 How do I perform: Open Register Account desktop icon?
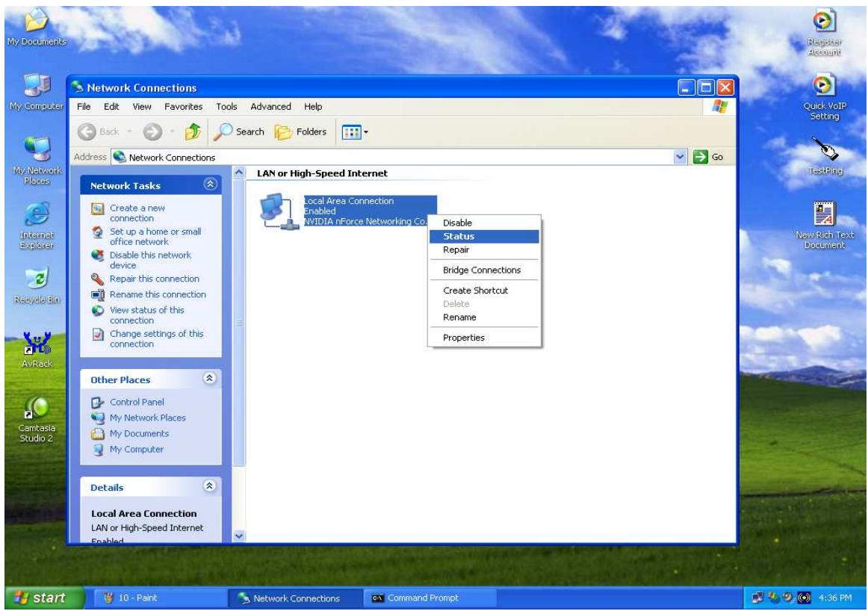click(x=824, y=33)
